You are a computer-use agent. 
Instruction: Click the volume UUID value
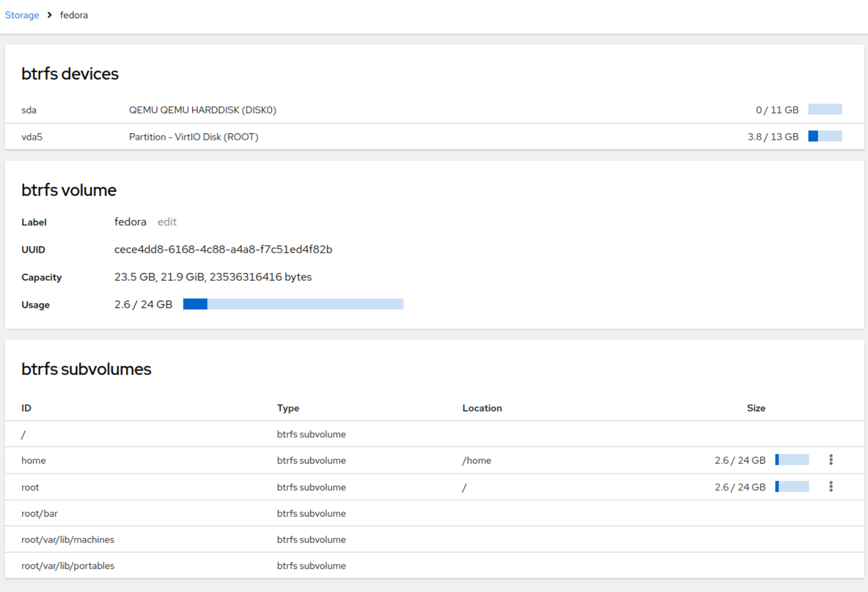[223, 249]
